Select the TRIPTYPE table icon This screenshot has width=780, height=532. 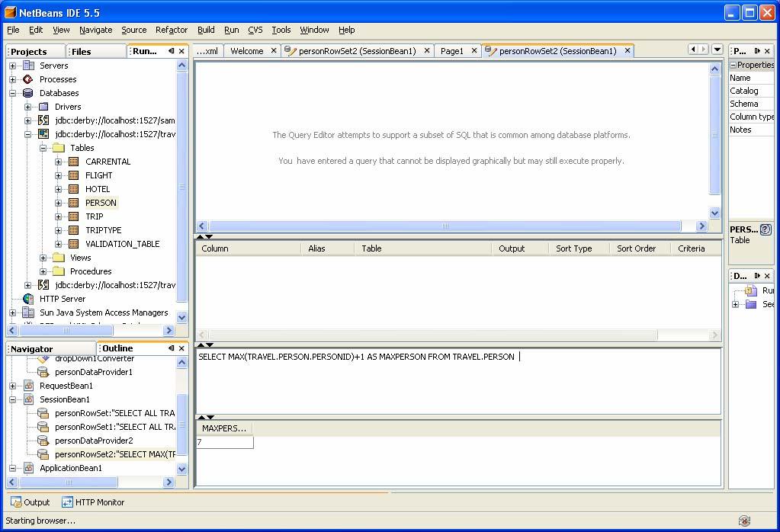(x=74, y=230)
